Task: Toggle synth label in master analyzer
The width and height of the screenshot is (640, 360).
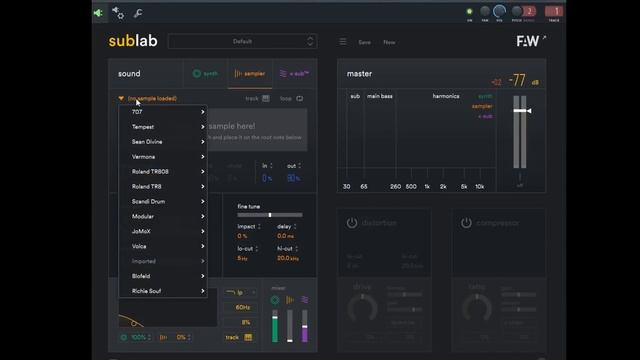Action: 485,96
